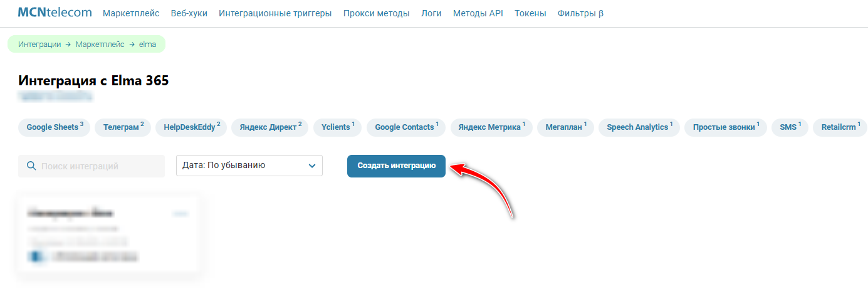This screenshot has height=296, width=868.
Task: Select the Яндекс Директ filter tag
Action: pos(271,127)
